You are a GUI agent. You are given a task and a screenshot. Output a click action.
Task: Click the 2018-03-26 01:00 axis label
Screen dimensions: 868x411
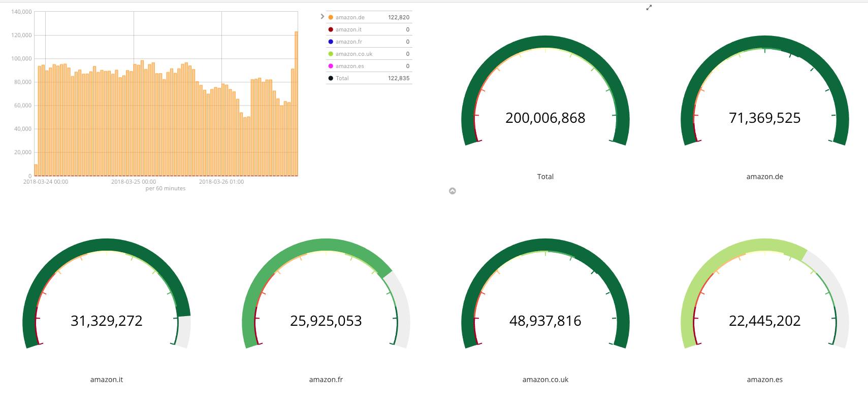coord(221,182)
